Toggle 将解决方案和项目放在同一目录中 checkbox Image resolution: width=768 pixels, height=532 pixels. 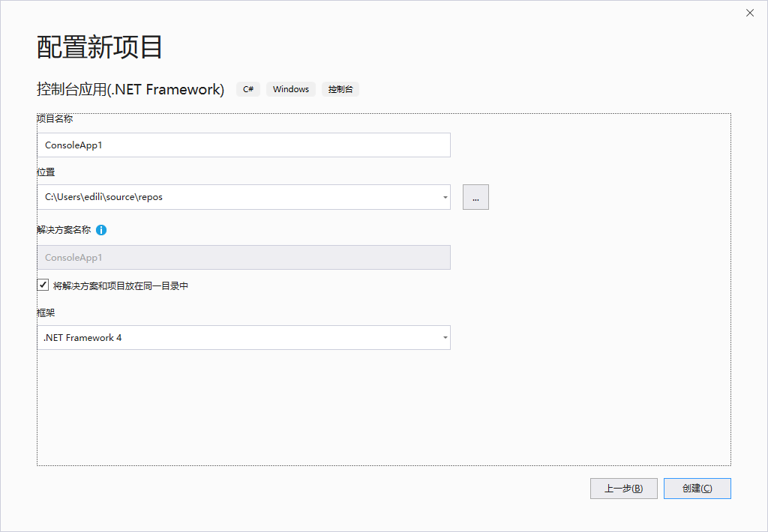43,285
